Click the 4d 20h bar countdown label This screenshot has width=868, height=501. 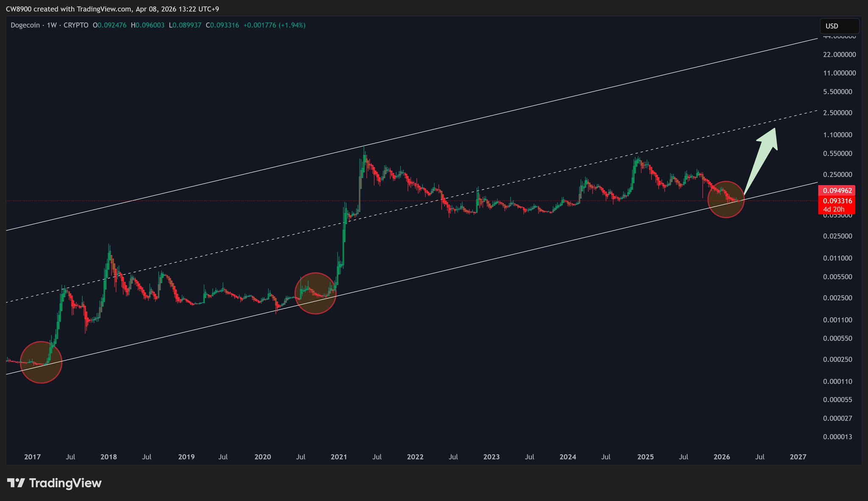pos(834,209)
